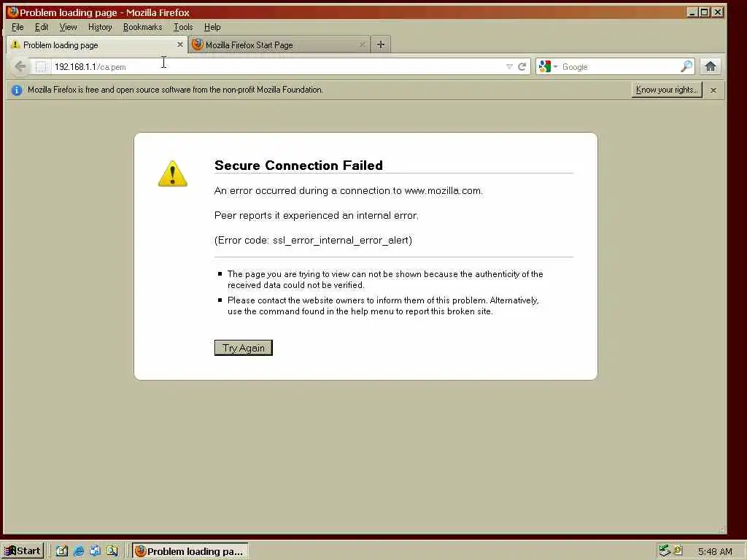Click the text mentioning www.mozilla.com
Viewport: 747px width, 560px height.
[x=348, y=190]
